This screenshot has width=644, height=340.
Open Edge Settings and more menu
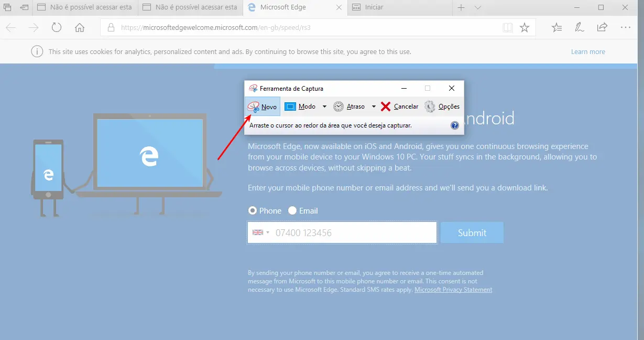(626, 28)
